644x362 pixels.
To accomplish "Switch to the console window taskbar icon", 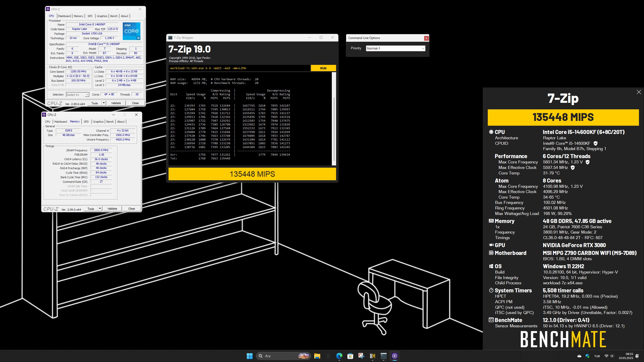I will (383, 356).
